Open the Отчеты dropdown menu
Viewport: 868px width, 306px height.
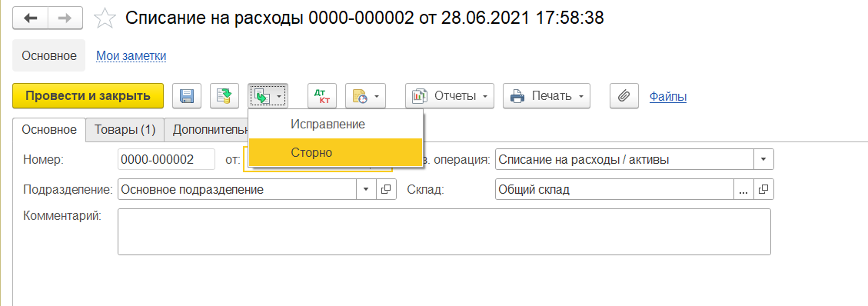450,96
